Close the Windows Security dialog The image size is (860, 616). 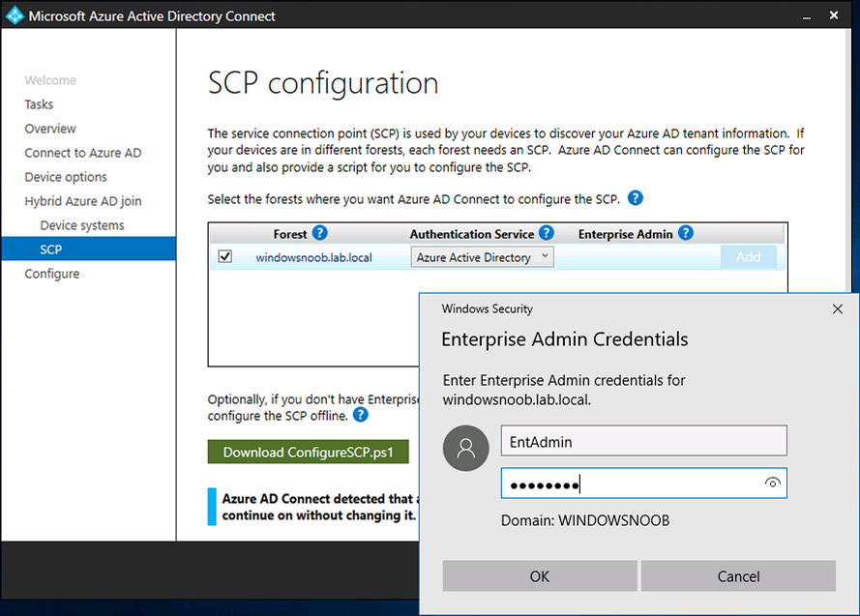coord(838,309)
